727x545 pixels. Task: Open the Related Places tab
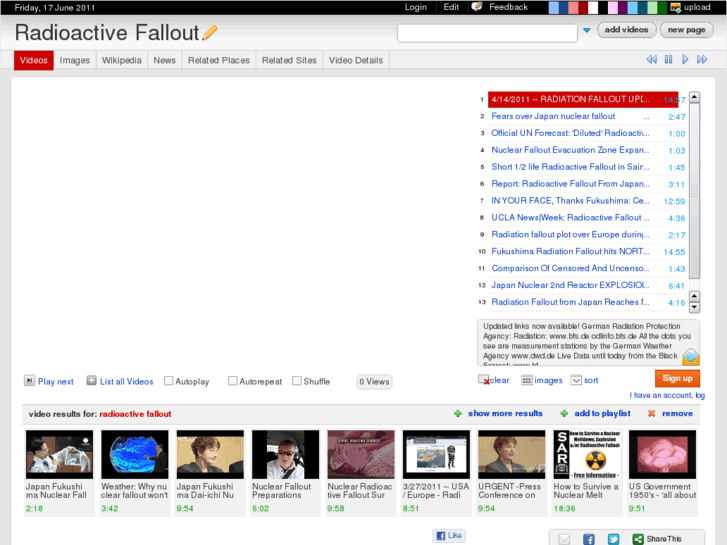pyautogui.click(x=218, y=60)
